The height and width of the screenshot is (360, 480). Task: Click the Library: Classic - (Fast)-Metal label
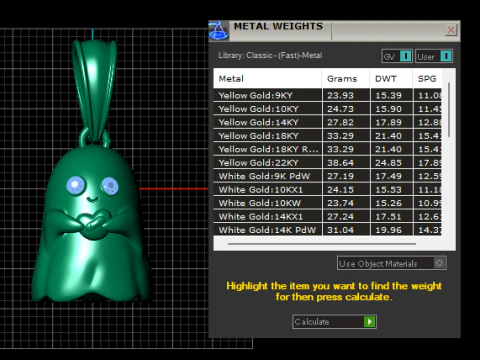(270, 55)
